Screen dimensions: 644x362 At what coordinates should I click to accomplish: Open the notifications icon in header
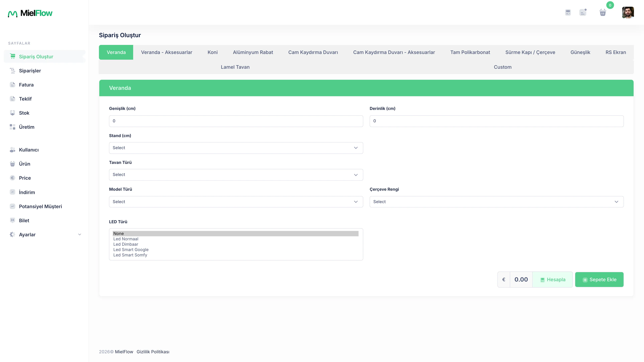[583, 13]
